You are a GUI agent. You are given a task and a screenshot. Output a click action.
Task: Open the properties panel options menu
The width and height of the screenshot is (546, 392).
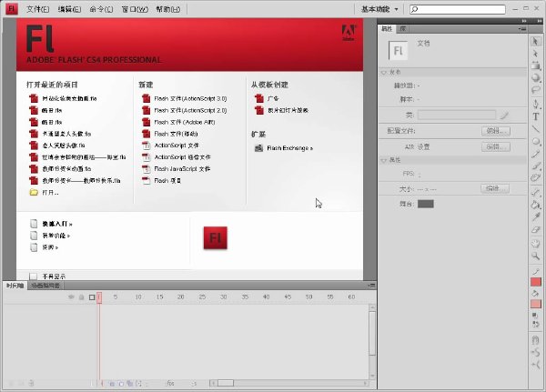522,29
